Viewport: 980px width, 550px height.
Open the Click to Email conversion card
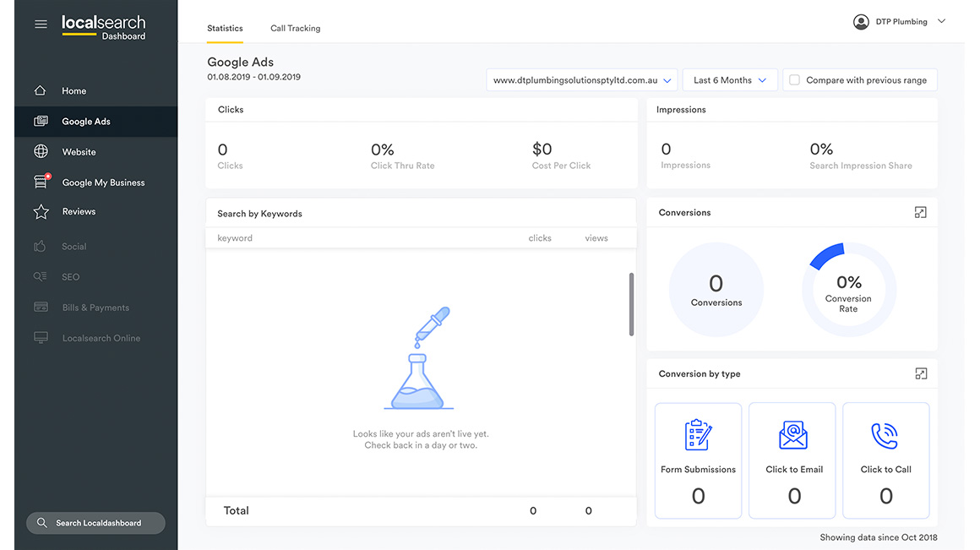pos(792,460)
